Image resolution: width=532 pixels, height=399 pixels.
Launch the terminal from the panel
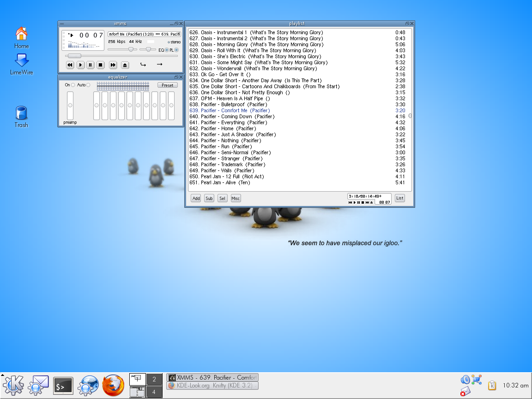point(63,386)
